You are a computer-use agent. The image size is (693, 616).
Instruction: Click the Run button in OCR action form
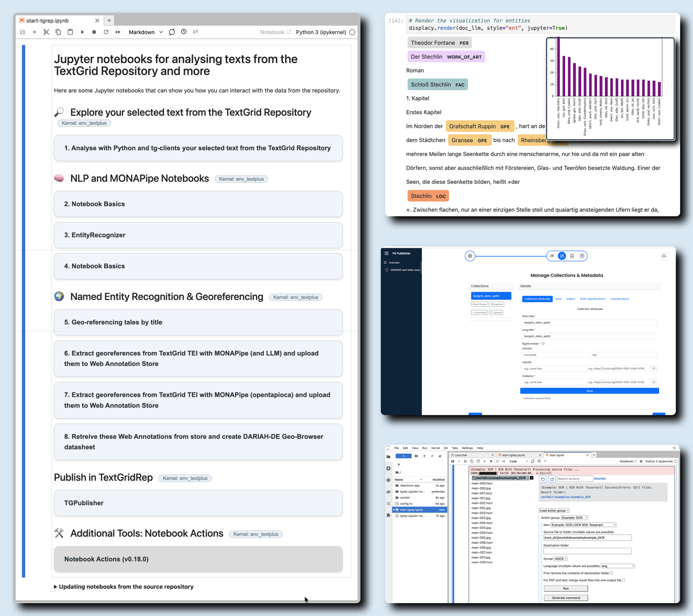[x=566, y=588]
